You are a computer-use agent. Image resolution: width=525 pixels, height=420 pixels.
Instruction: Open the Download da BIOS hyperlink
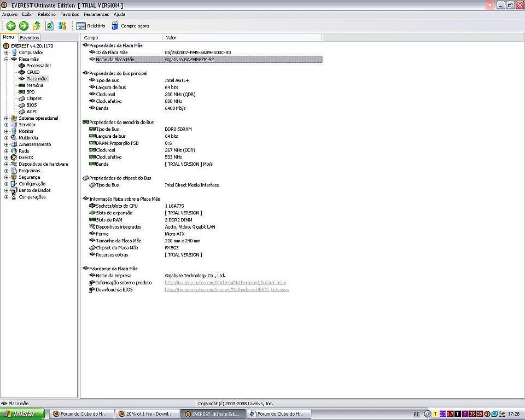coord(226,290)
